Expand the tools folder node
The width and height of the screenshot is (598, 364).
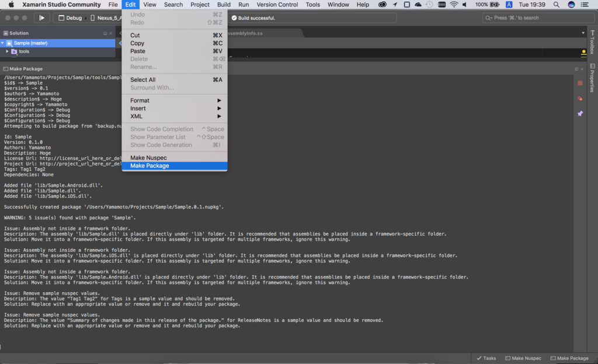[x=7, y=51]
